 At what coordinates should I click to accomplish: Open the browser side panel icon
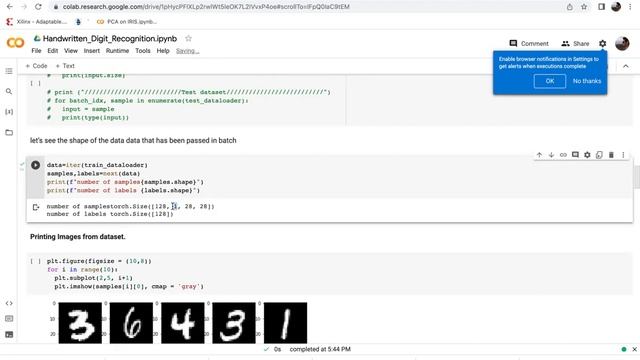click(x=601, y=7)
